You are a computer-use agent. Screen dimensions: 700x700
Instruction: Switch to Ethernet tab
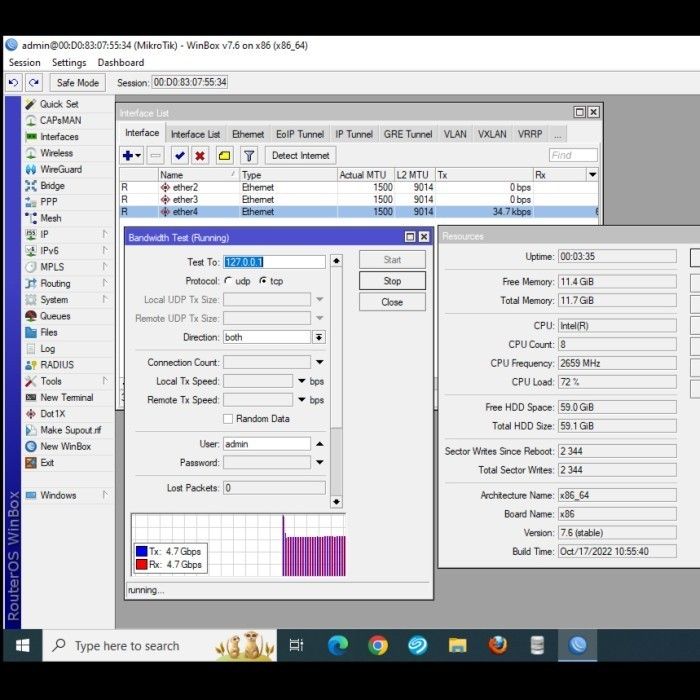point(248,134)
